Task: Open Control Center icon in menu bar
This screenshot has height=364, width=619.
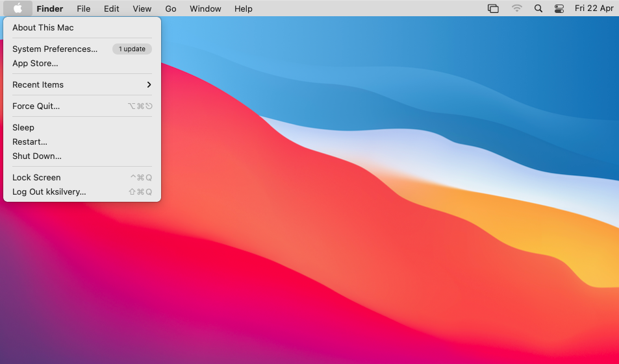Action: point(559,8)
